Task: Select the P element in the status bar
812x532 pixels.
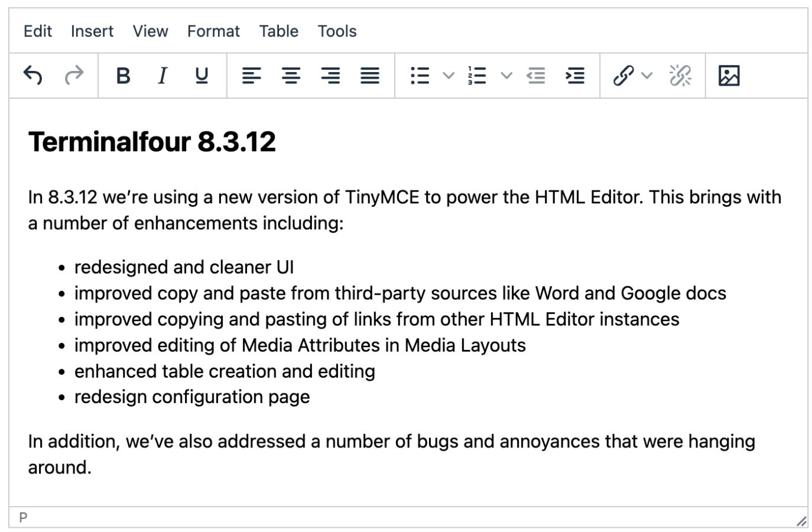Action: click(22, 516)
